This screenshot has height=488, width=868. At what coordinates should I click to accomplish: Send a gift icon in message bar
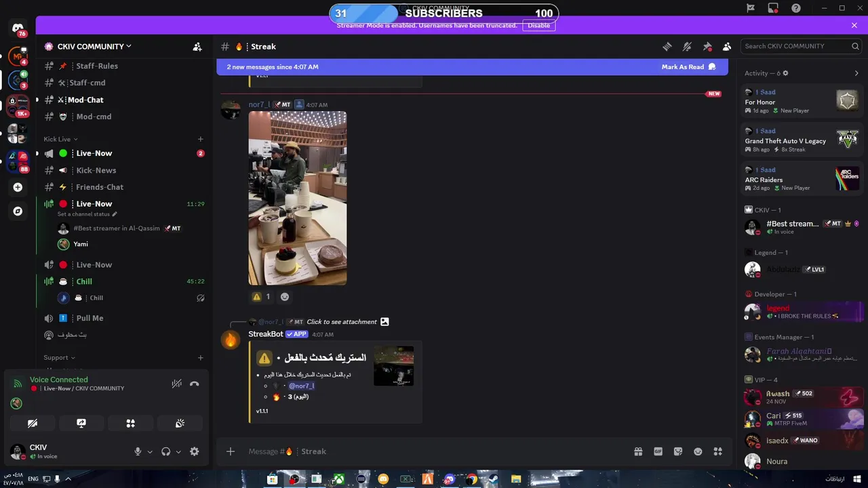coord(638,451)
